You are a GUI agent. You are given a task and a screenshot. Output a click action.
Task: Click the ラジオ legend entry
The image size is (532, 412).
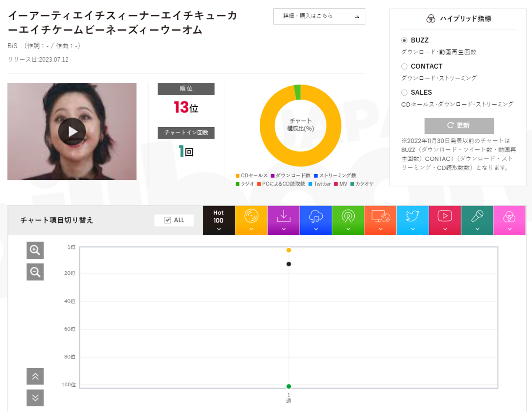[x=245, y=183]
